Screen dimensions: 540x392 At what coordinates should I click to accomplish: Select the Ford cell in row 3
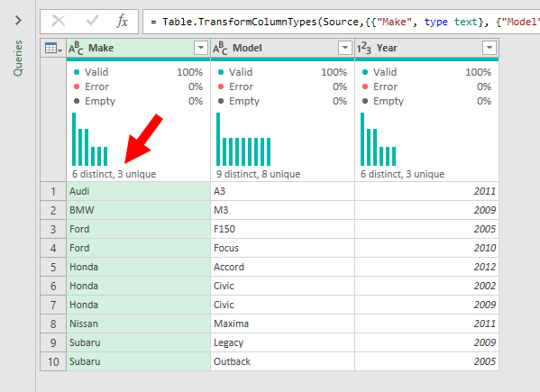[x=139, y=229]
